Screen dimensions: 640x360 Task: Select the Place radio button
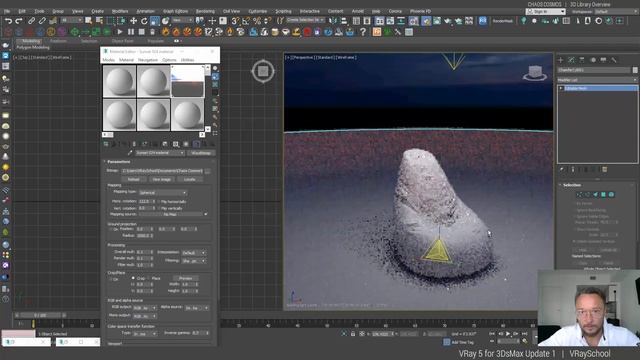(x=149, y=278)
